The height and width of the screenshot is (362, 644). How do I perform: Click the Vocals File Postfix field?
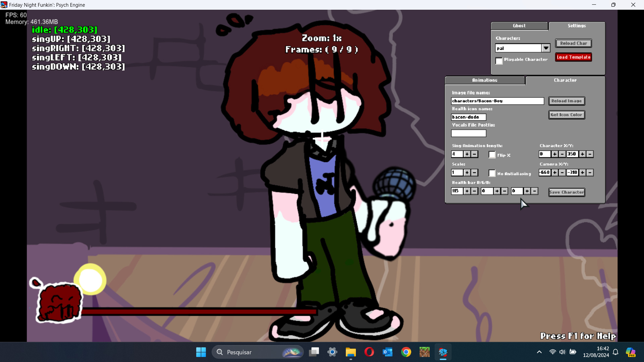(x=469, y=133)
